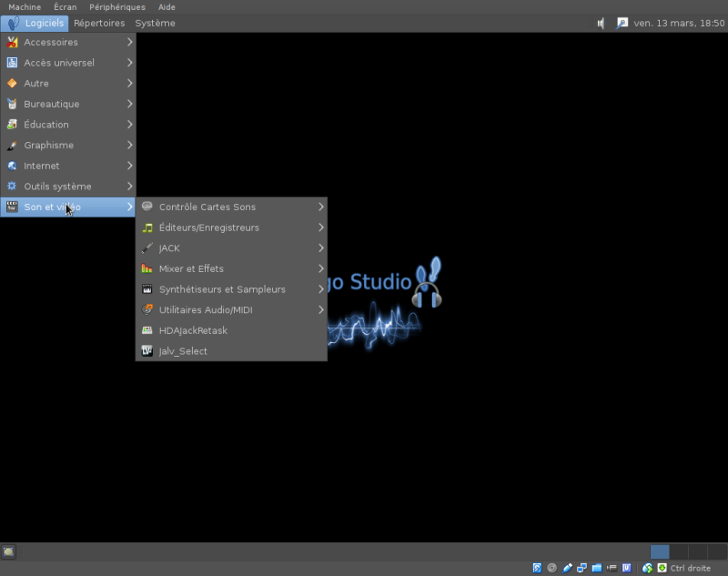
Task: Open the Logiciels menu
Action: click(x=35, y=24)
